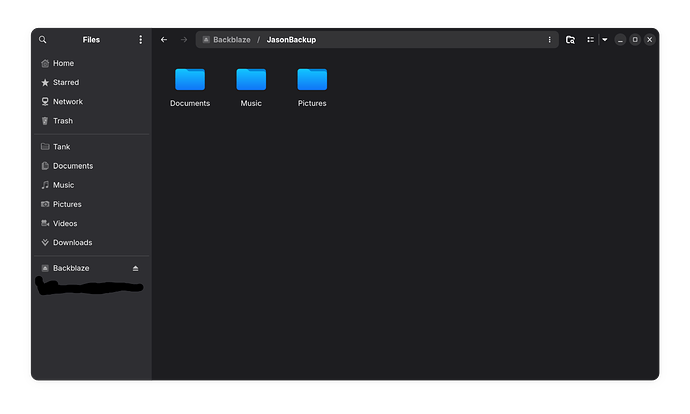Click the Documents folder icon in main view

tap(190, 79)
